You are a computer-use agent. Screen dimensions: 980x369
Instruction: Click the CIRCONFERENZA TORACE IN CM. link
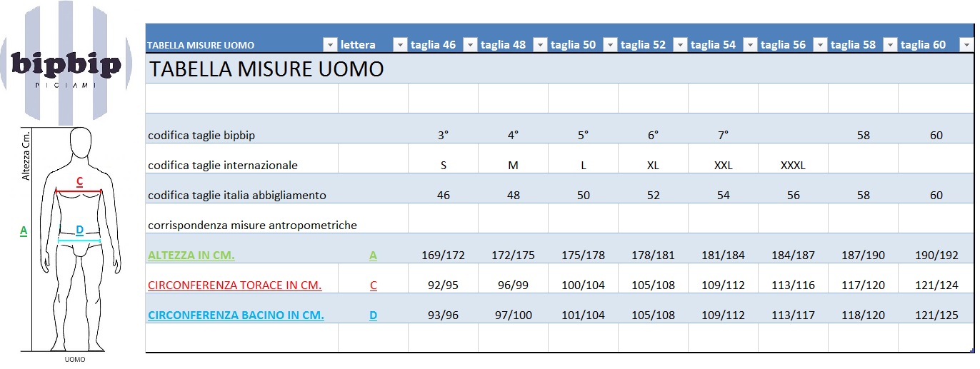(x=235, y=285)
